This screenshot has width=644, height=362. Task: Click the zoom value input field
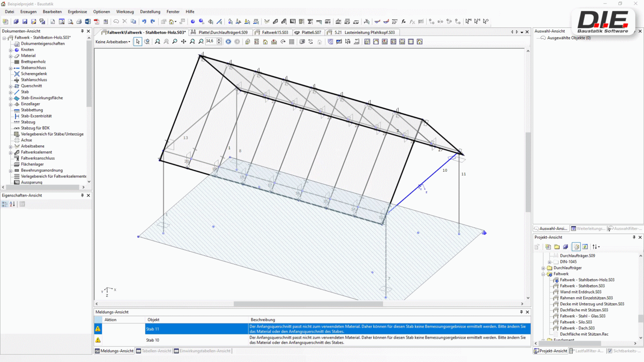[x=210, y=42]
